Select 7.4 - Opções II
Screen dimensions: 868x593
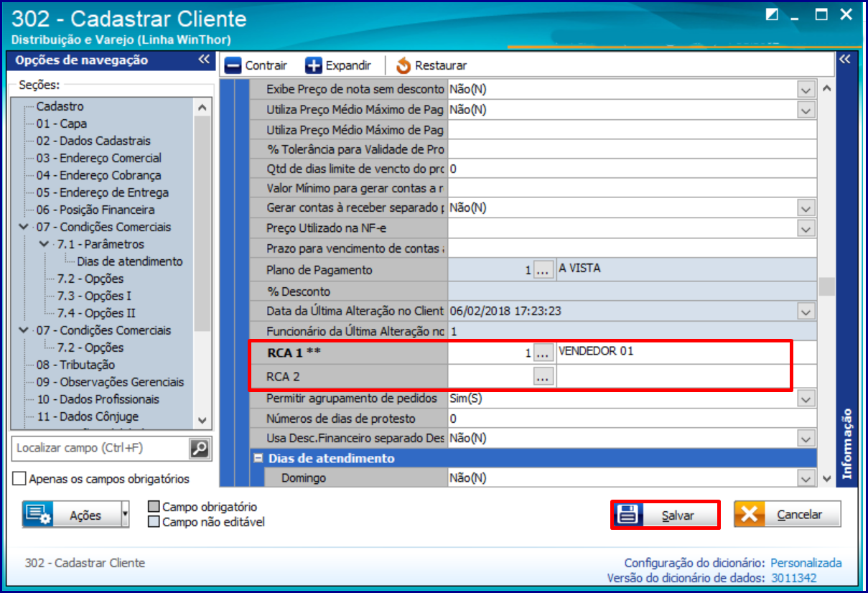[96, 313]
